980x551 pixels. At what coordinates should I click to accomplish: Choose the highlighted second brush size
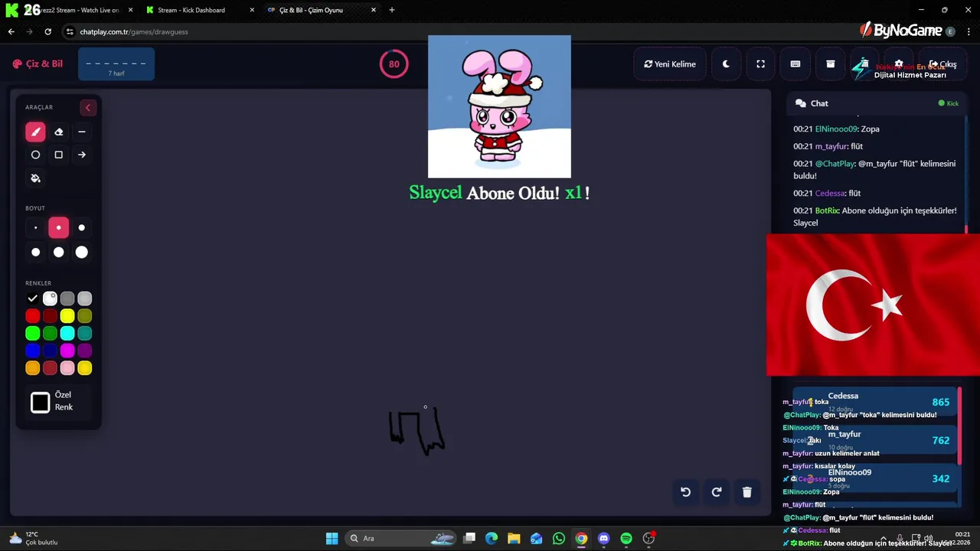point(58,227)
